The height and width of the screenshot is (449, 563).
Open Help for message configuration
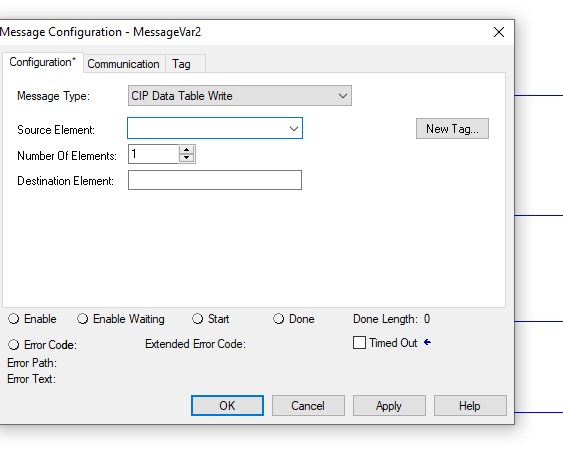coord(470,406)
